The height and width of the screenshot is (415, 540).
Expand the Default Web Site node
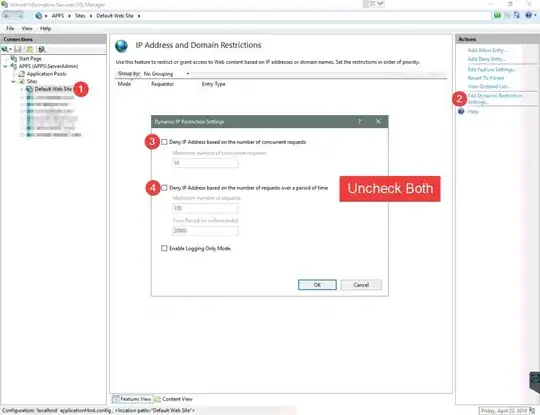coord(21,89)
